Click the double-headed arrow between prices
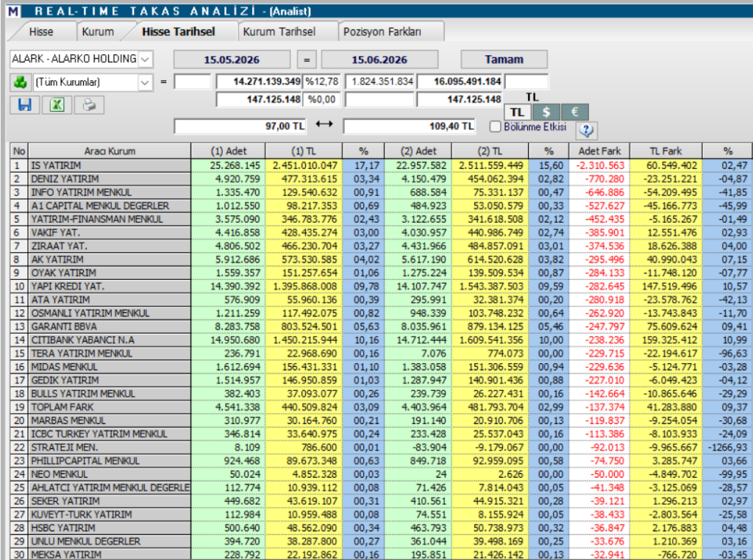753x560 pixels. coord(324,124)
